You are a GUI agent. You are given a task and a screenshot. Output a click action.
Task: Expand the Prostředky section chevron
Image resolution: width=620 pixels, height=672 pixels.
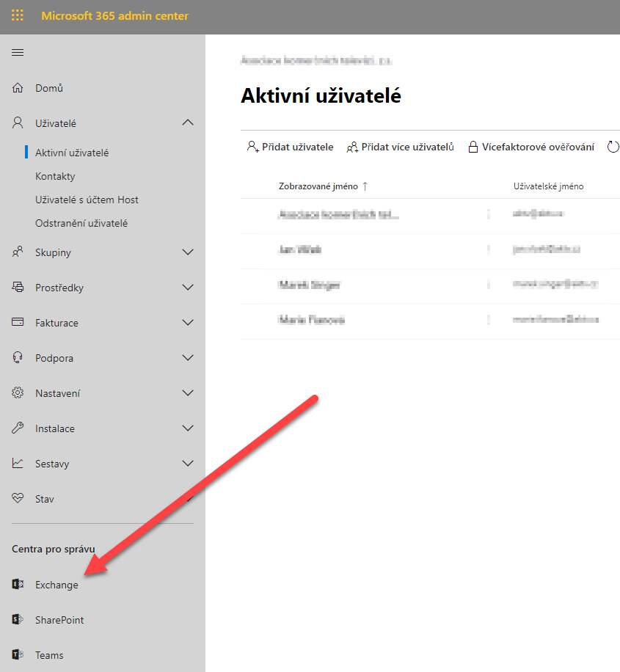(x=188, y=287)
